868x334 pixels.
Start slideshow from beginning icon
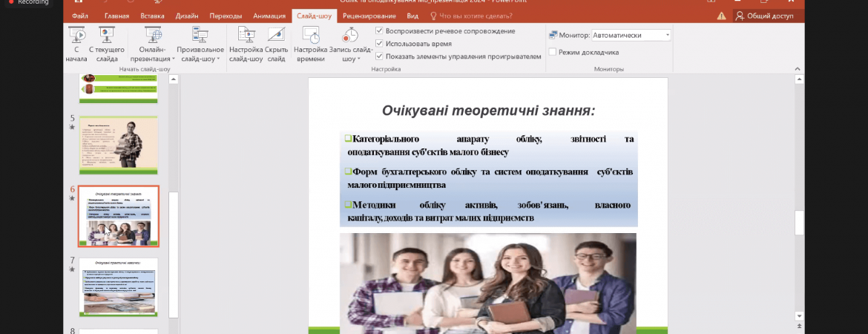coord(76,35)
